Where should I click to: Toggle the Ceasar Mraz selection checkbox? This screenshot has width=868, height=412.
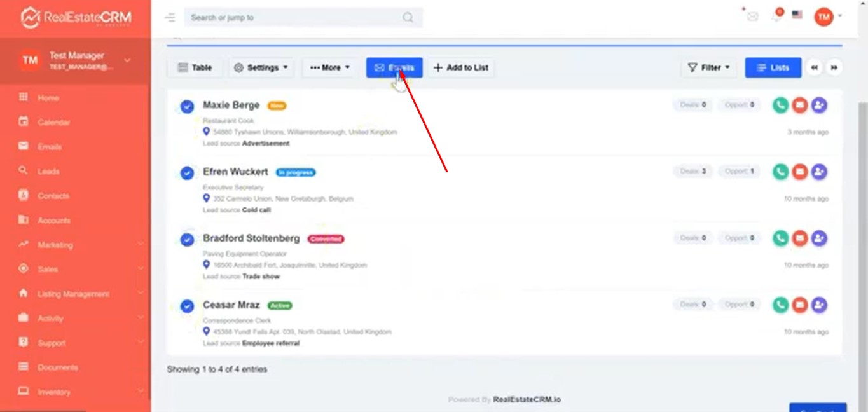187,306
